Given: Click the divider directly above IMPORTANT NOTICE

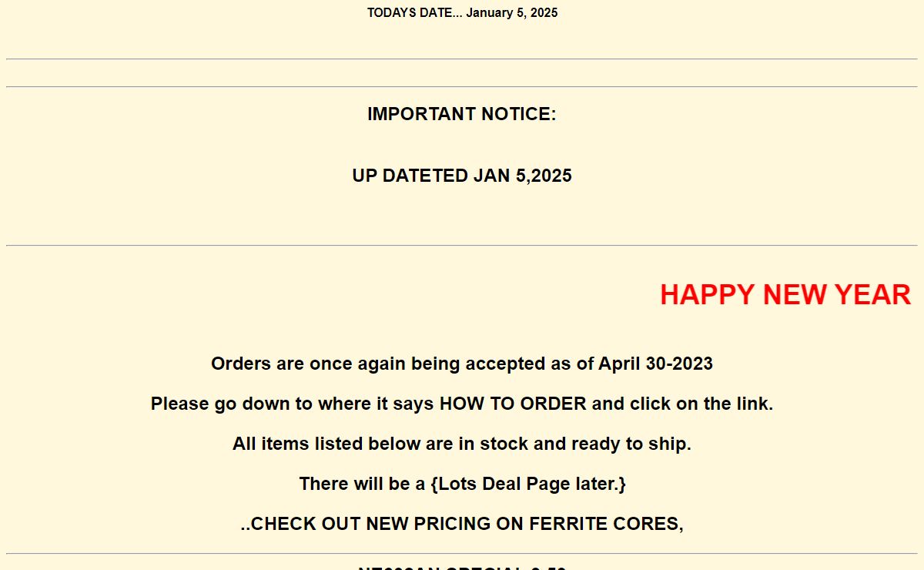Looking at the screenshot, I should click(462, 87).
